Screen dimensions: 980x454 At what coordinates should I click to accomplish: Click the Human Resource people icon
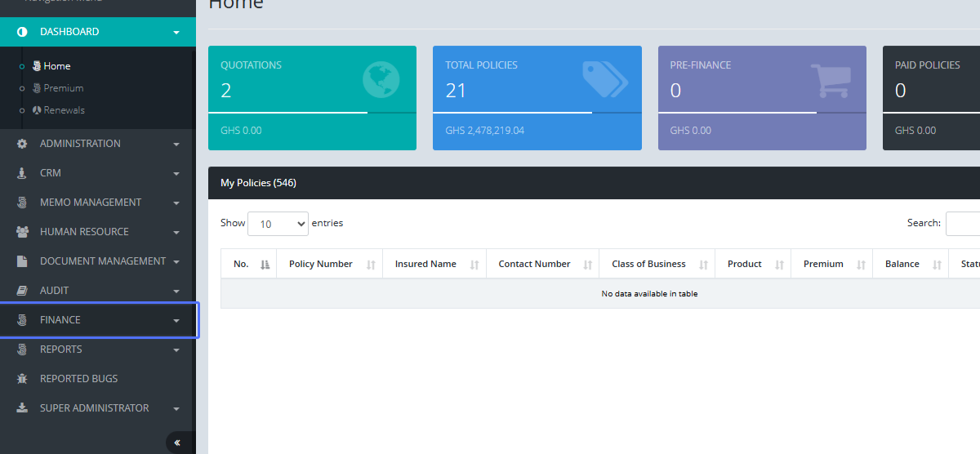22,232
